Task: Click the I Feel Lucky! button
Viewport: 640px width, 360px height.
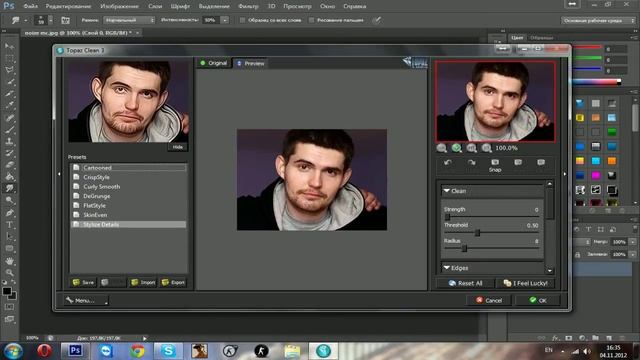Action: [x=526, y=283]
